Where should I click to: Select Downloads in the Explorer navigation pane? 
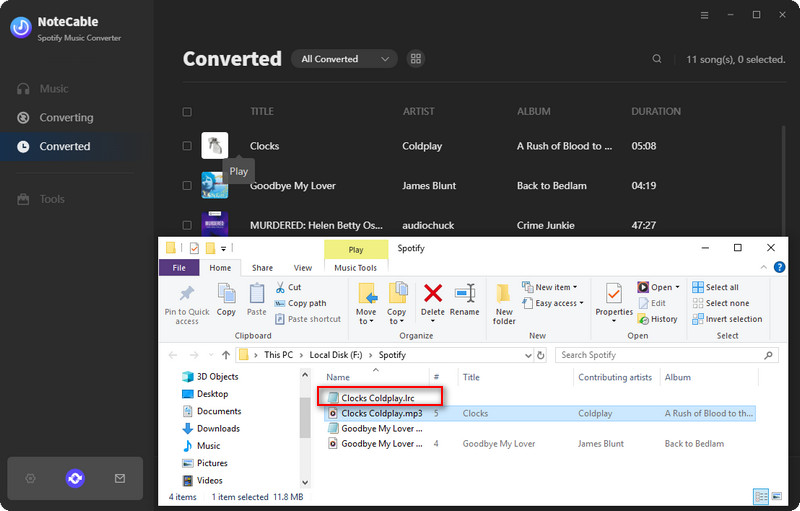click(211, 428)
